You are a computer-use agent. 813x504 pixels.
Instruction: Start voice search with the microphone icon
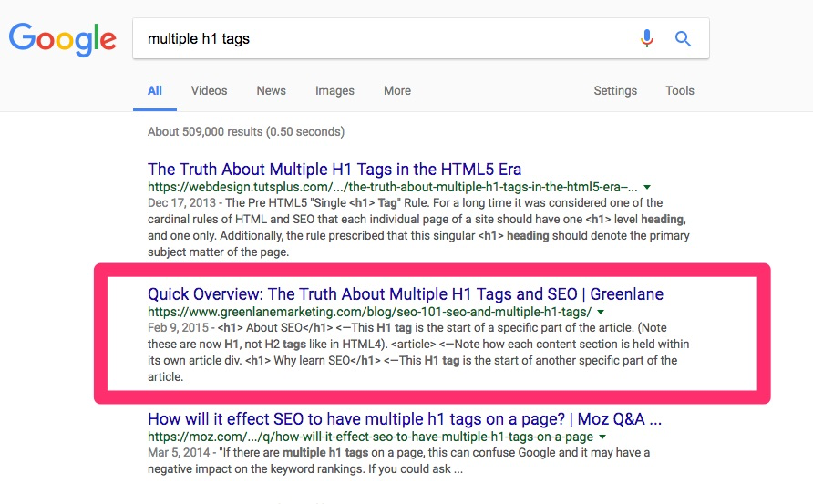[x=646, y=38]
